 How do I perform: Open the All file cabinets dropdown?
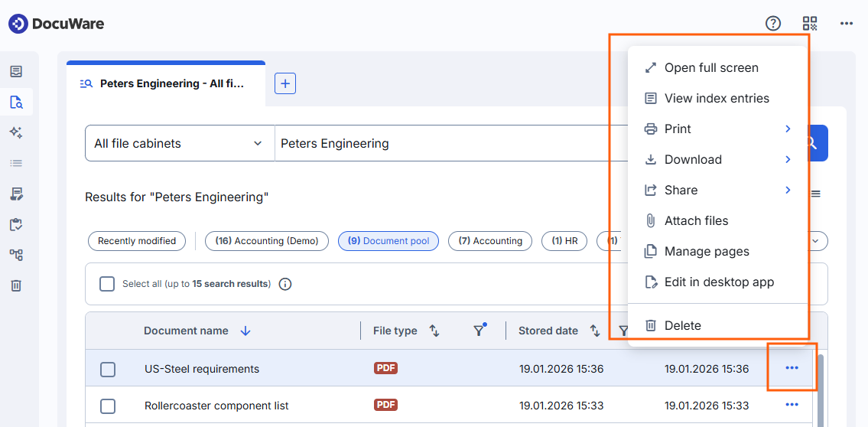pos(180,143)
